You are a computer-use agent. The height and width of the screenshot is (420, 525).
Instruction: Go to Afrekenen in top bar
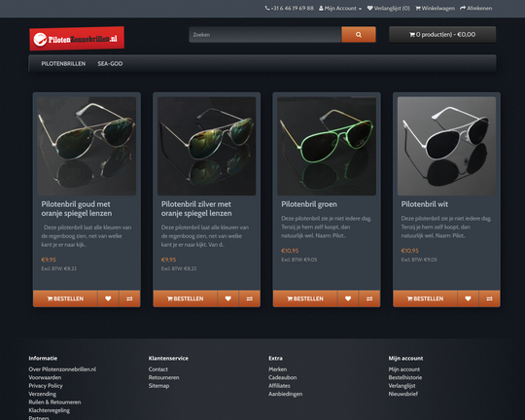click(476, 9)
